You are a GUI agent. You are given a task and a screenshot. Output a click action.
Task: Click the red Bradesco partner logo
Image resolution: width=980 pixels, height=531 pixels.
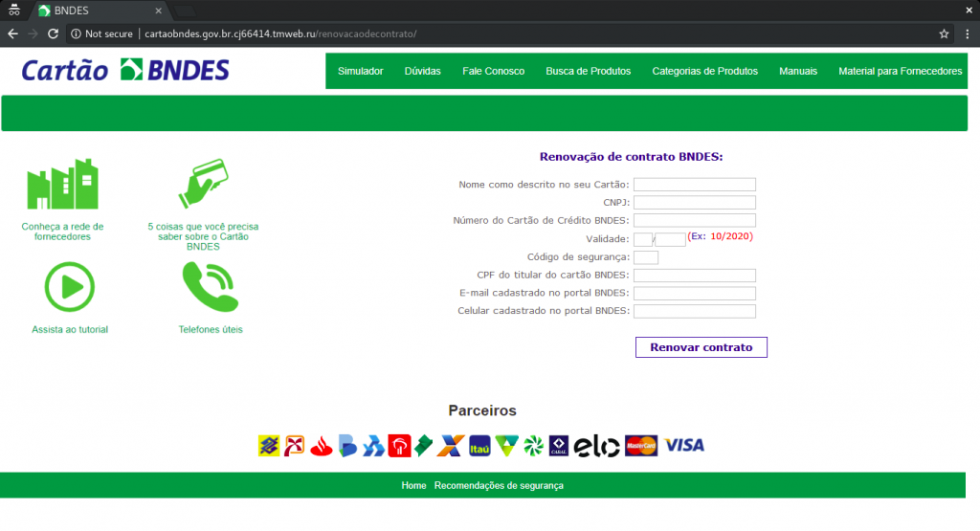click(399, 446)
